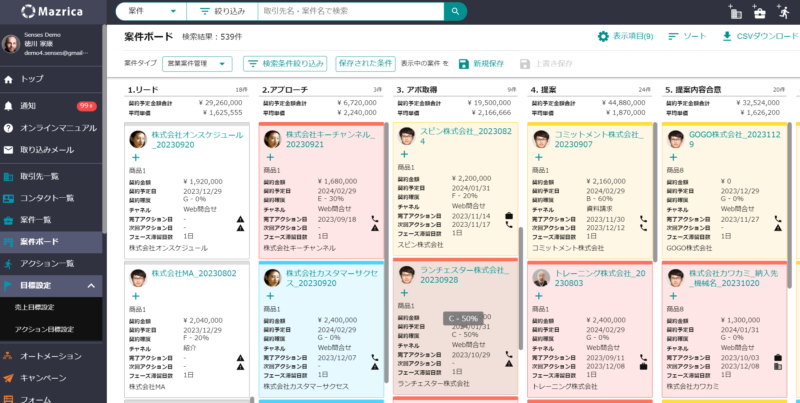Click the add company icon in header
The width and height of the screenshot is (800, 403).
pos(735,12)
